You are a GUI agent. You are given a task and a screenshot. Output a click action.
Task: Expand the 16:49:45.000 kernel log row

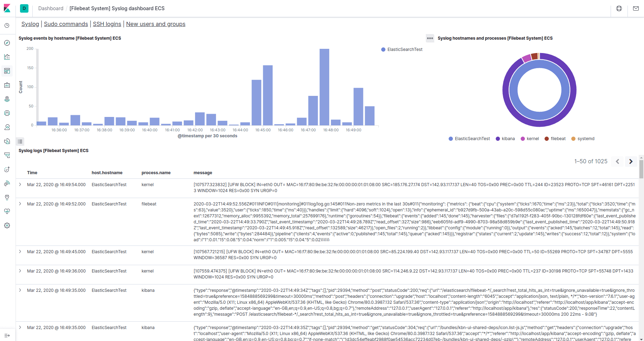tap(20, 251)
